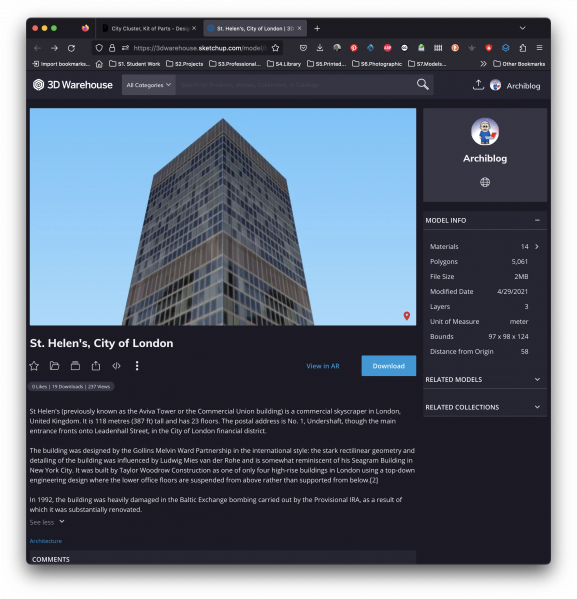Image resolution: width=577 pixels, height=599 pixels.
Task: Open the All Categories dropdown
Action: [148, 85]
